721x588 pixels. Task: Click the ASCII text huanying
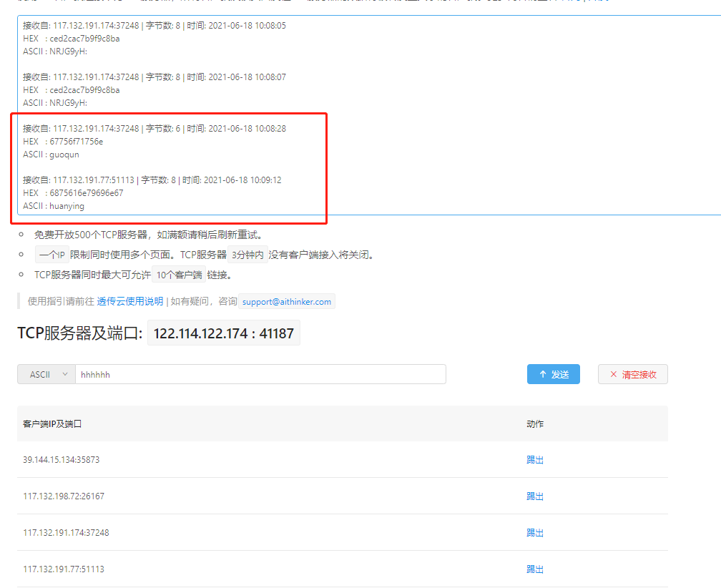(67, 206)
